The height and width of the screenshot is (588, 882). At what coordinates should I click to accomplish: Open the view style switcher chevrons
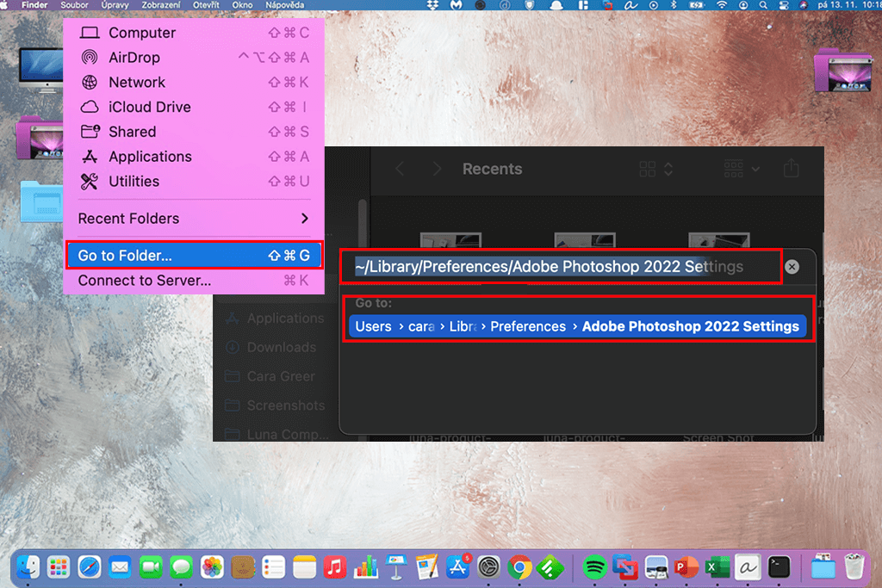pyautogui.click(x=668, y=169)
